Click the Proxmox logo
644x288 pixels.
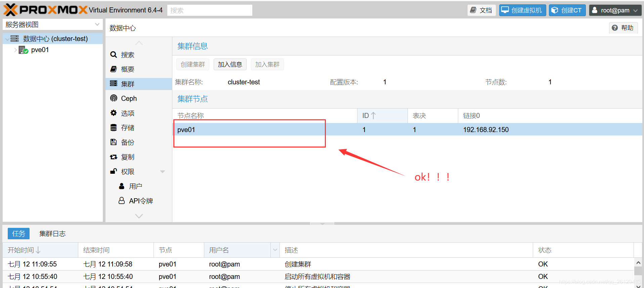pos(45,10)
